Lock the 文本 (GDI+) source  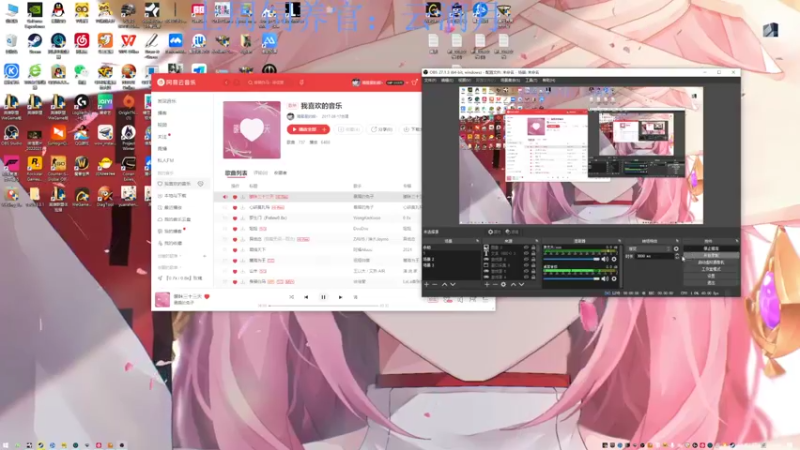click(x=534, y=253)
